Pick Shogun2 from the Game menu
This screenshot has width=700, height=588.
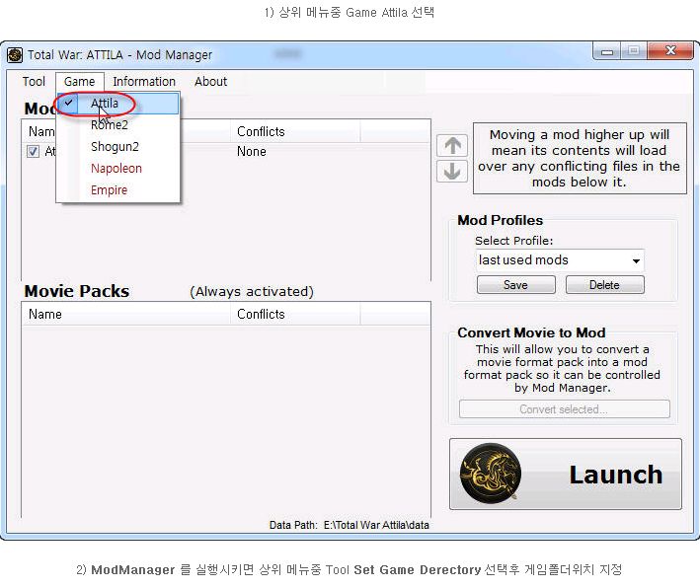(117, 147)
